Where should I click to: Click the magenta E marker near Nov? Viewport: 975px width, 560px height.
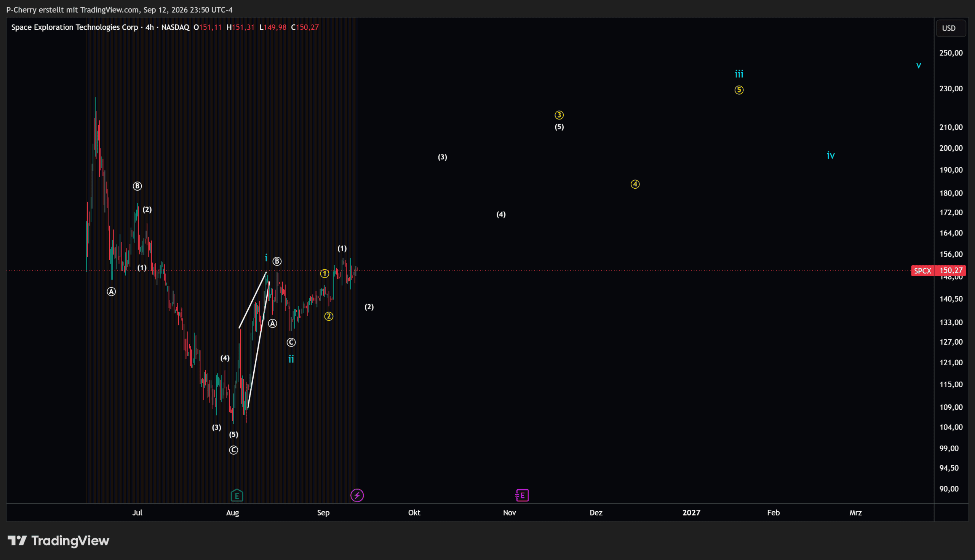[522, 495]
